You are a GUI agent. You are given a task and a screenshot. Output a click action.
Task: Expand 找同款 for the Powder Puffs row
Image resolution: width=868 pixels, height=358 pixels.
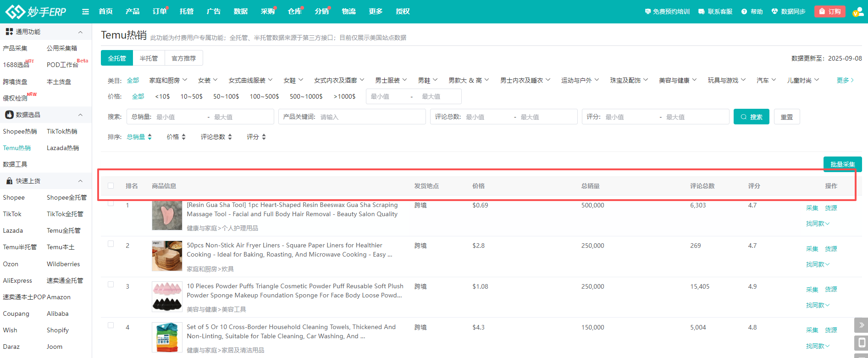coord(818,305)
